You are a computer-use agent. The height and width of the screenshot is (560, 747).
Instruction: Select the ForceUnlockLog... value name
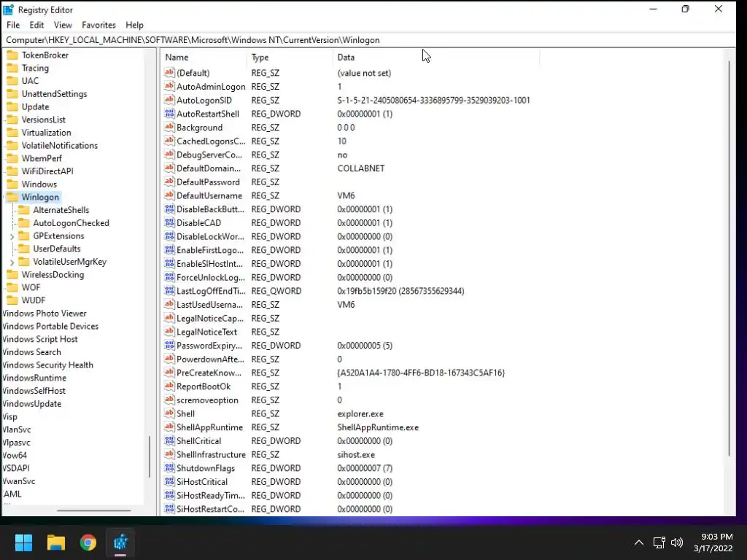211,277
